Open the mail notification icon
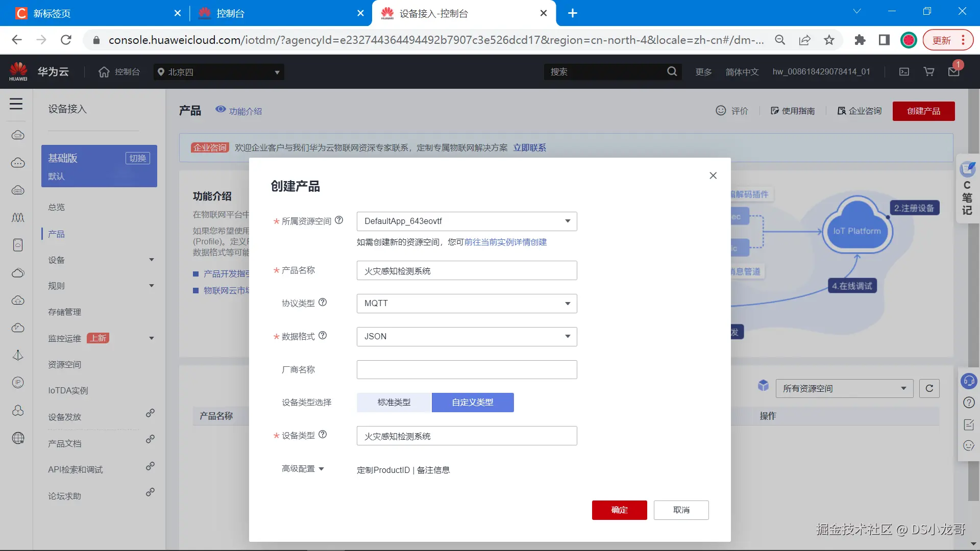The image size is (980, 551). [953, 72]
